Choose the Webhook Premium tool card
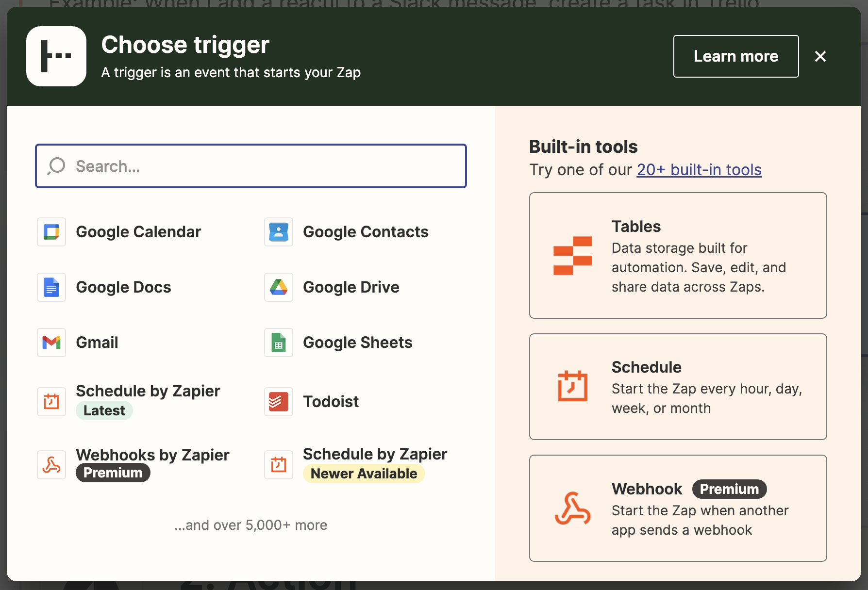Image resolution: width=868 pixels, height=590 pixels. coord(678,508)
